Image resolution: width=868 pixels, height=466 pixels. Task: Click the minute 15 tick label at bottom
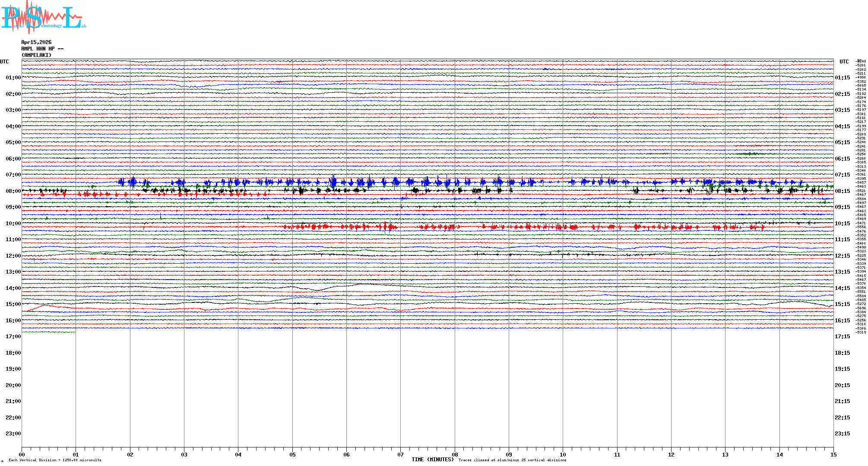(833, 454)
